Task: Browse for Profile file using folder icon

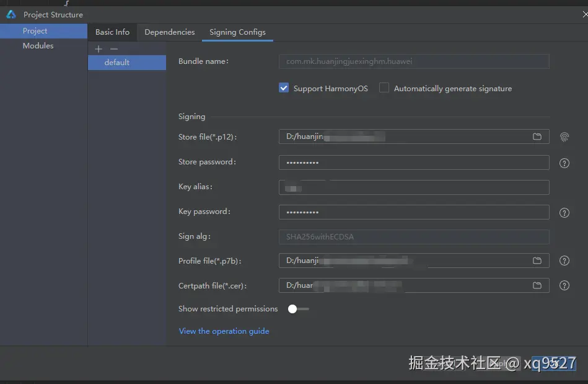Action: (x=537, y=261)
